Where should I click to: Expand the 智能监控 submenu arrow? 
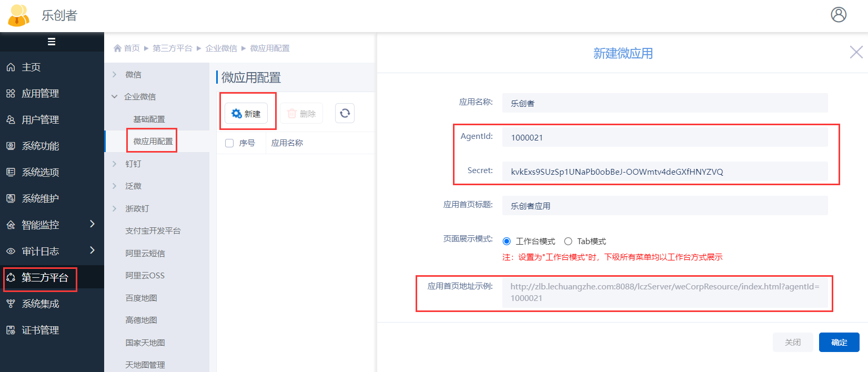93,224
